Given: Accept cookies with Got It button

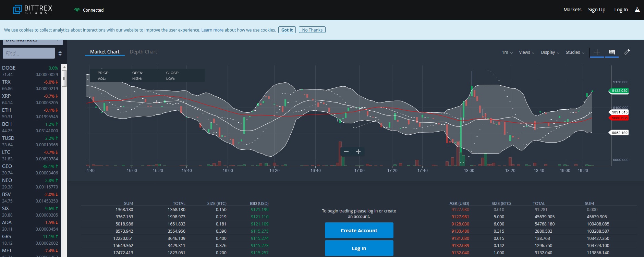Looking at the screenshot, I should 287,30.
